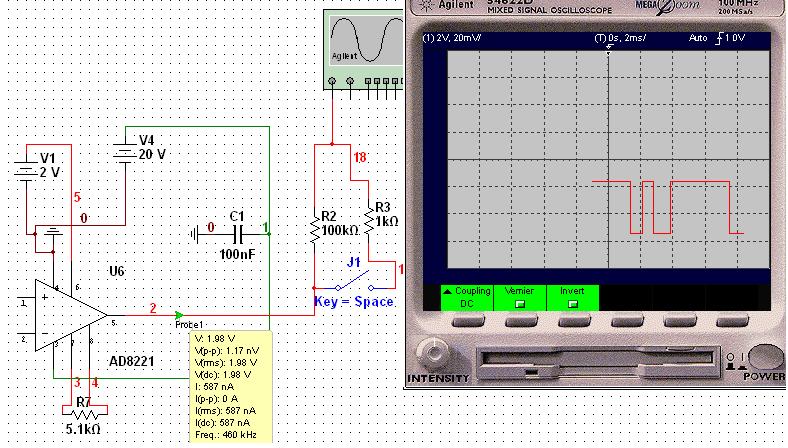Click the '1kΩ' value of R3
Screen dimensions: 788x448
(x=387, y=221)
